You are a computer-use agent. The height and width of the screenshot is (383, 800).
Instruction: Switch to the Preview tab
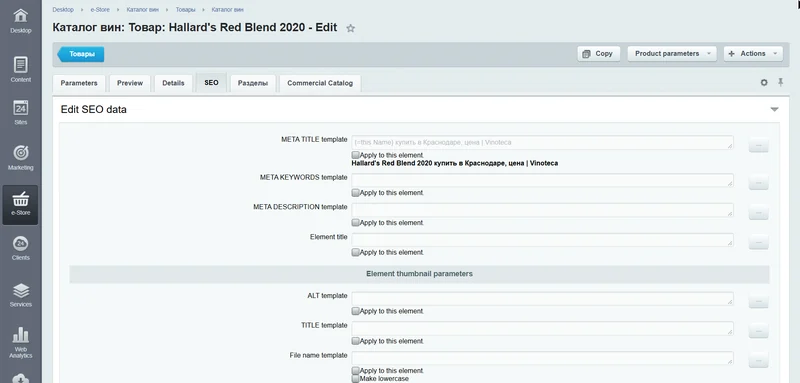[130, 83]
